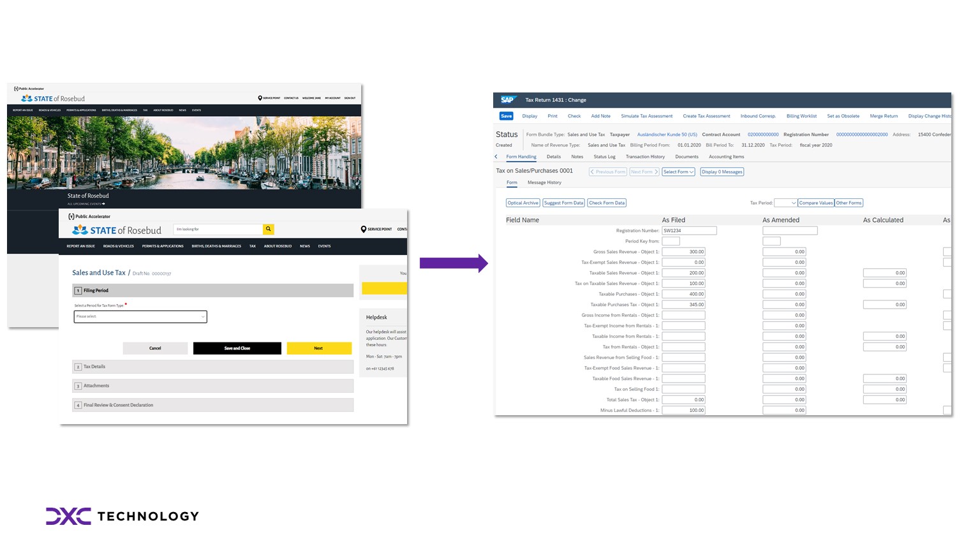Viewport: 980px width, 551px height.
Task: Click the SAP logo in header
Action: point(507,100)
